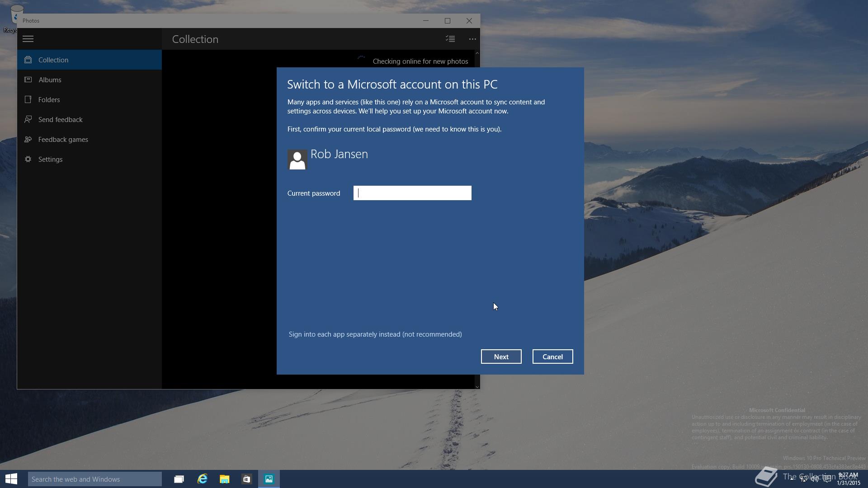
Task: Open the Windows Start button
Action: tap(11, 479)
